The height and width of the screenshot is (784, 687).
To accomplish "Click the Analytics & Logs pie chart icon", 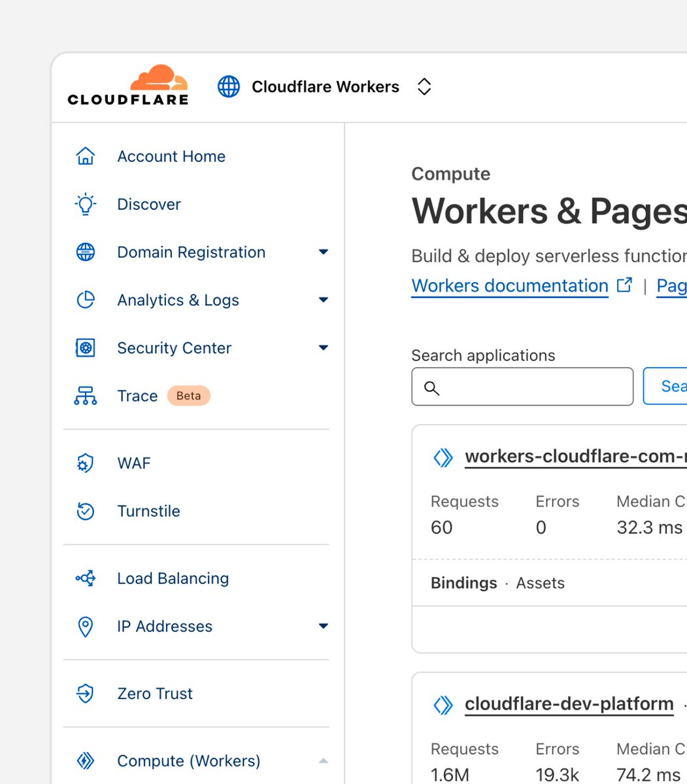I will click(86, 300).
